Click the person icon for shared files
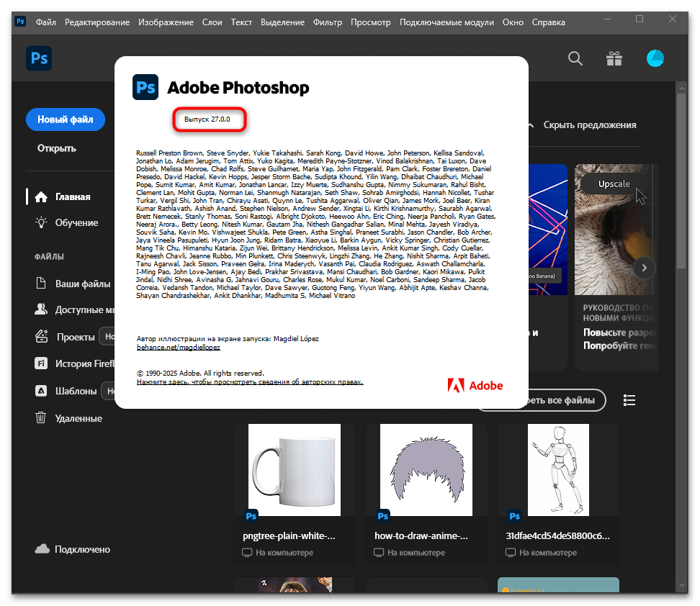This screenshot has height=606, width=700. pyautogui.click(x=41, y=309)
